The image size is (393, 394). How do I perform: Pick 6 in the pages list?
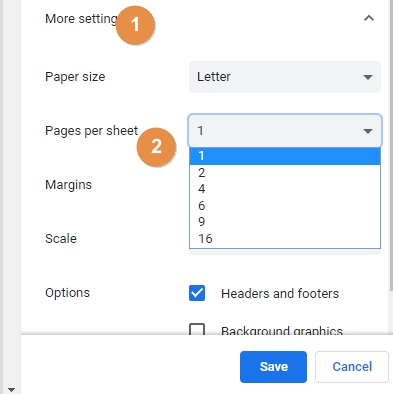(285, 206)
